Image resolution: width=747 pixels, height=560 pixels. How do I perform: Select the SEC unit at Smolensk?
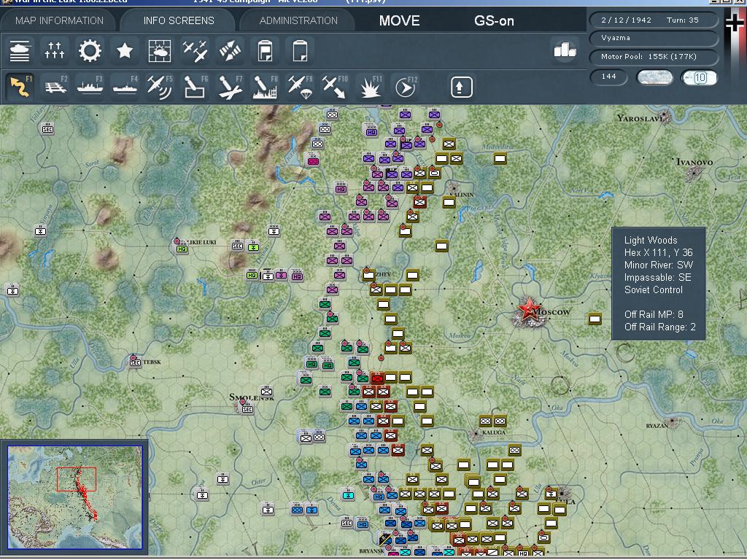[247, 408]
